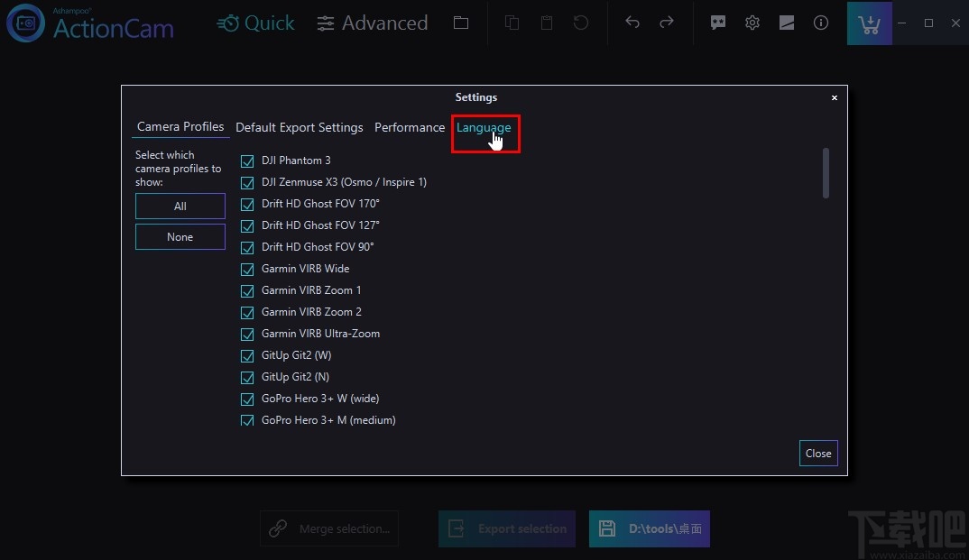Screen dimensions: 969x560
Task: Click the Merge selection button
Action: pyautogui.click(x=329, y=528)
